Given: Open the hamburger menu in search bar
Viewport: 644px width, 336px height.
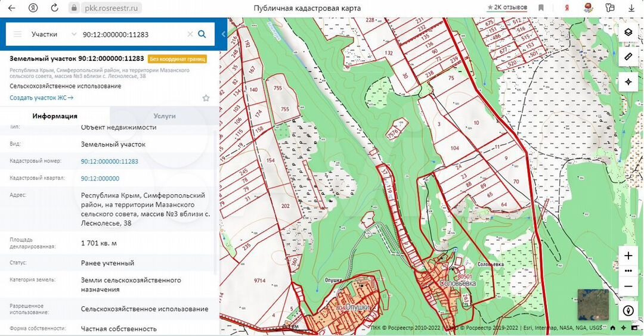Looking at the screenshot, I should tap(18, 35).
